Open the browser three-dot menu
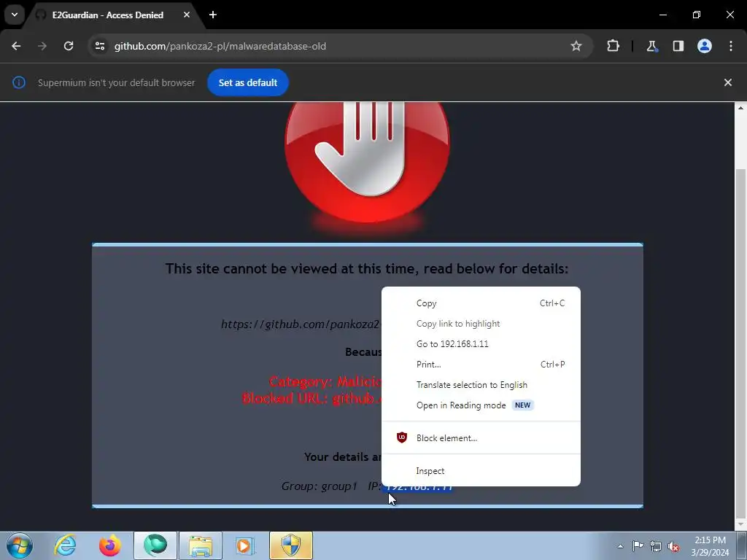 [x=731, y=46]
